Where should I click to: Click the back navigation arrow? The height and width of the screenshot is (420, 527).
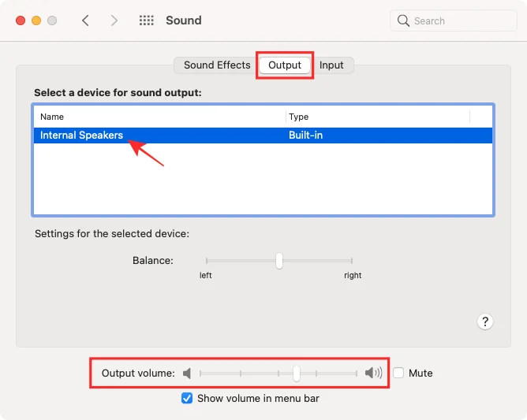tap(85, 20)
